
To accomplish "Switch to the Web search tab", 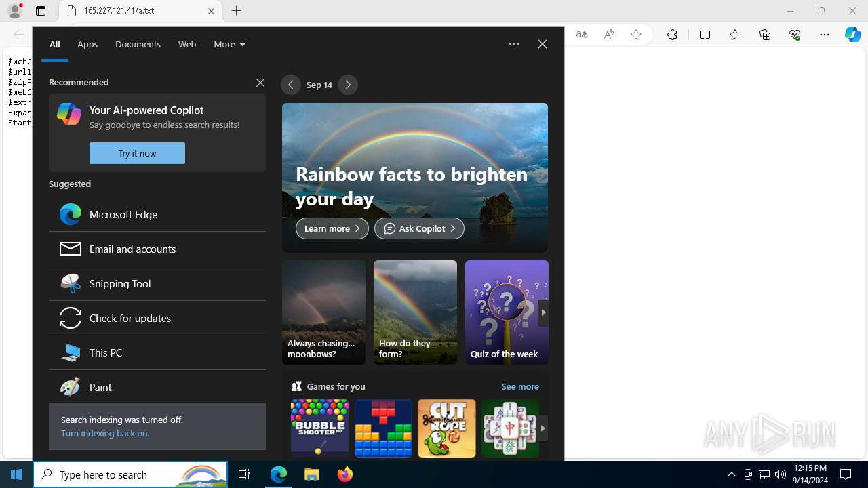I will click(187, 44).
